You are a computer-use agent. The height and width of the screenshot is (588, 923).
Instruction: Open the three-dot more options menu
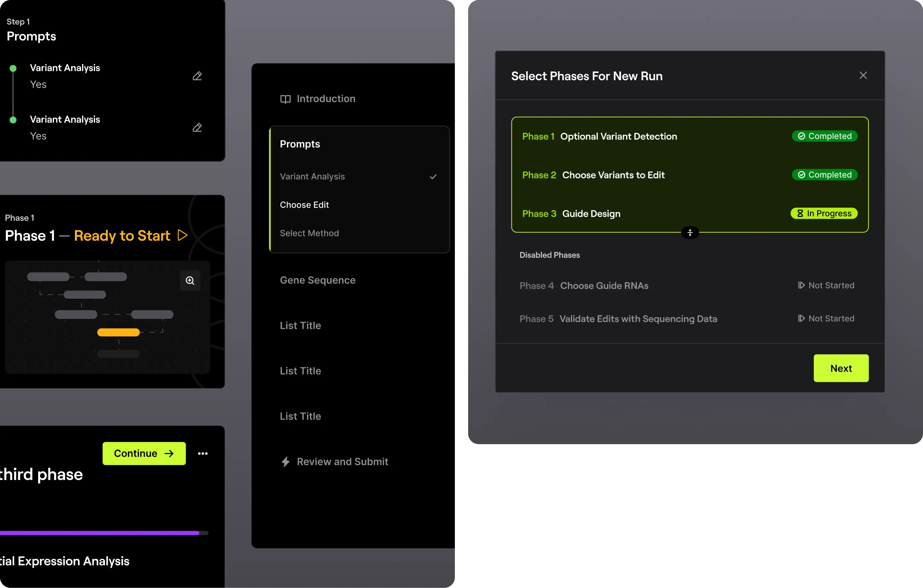click(203, 453)
